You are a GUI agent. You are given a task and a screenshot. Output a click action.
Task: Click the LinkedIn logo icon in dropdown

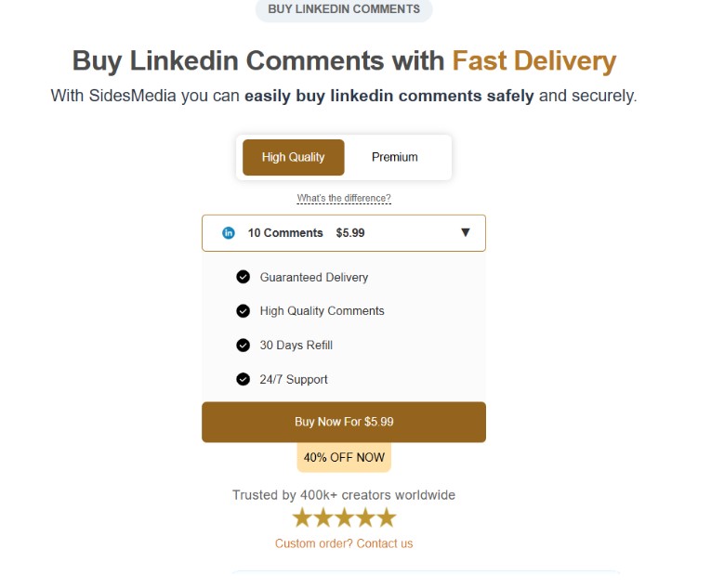point(229,233)
